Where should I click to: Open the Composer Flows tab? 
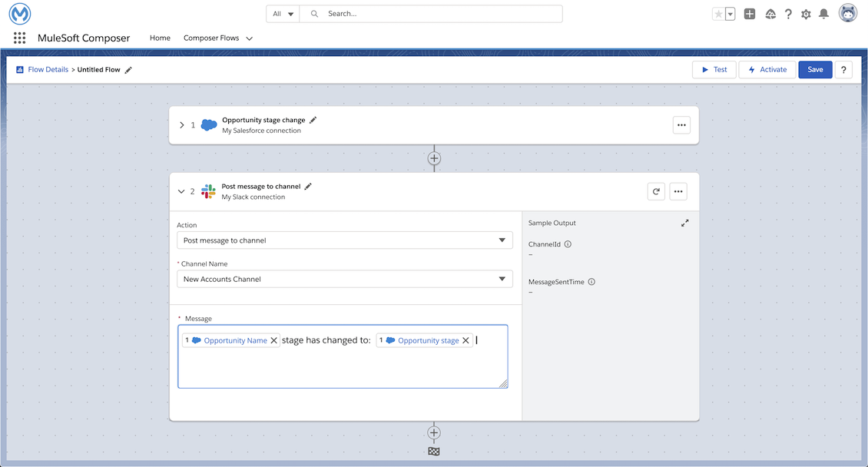[x=211, y=38]
